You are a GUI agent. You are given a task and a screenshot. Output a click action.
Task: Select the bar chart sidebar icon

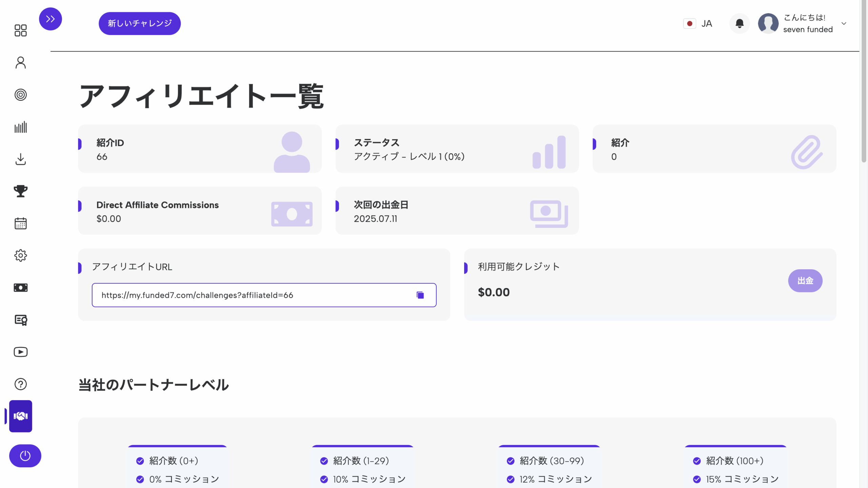pos(21,127)
